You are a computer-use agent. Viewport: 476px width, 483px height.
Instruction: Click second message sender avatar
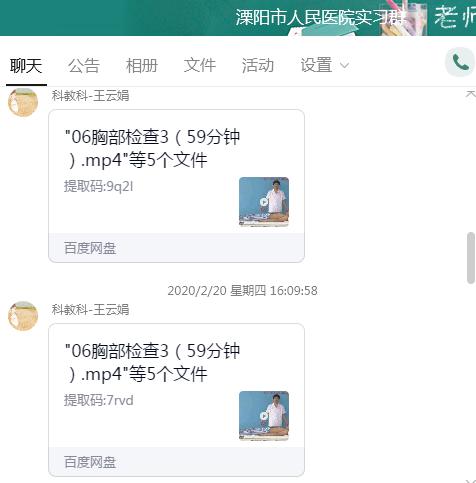pyautogui.click(x=23, y=316)
